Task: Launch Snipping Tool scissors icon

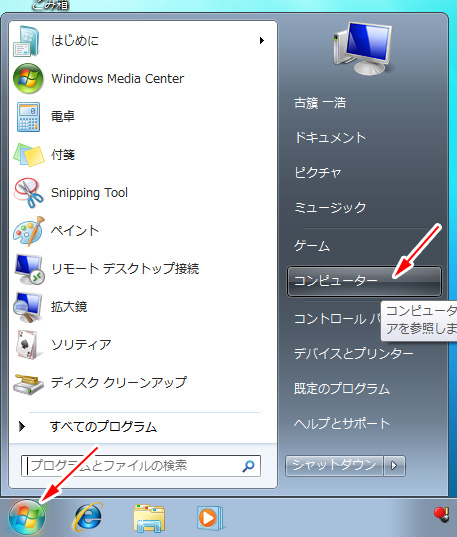Action: pyautogui.click(x=29, y=192)
